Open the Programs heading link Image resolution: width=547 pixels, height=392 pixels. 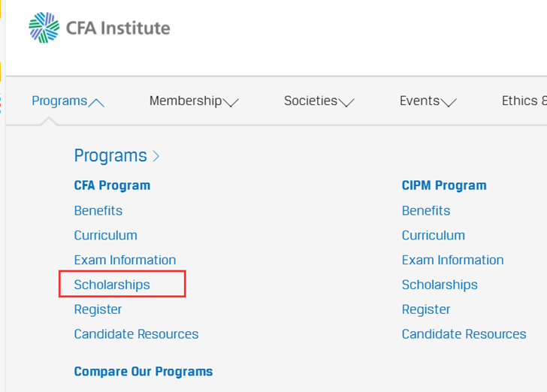click(x=110, y=156)
